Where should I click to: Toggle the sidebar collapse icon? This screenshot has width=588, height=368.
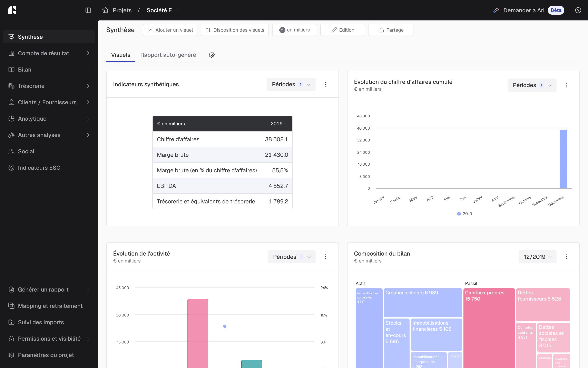pos(88,10)
